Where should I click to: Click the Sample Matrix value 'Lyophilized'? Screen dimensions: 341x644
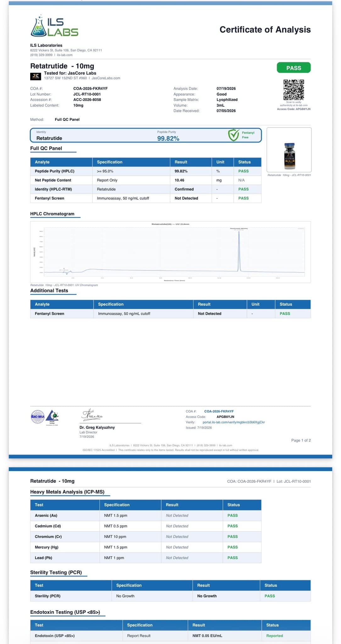(227, 100)
